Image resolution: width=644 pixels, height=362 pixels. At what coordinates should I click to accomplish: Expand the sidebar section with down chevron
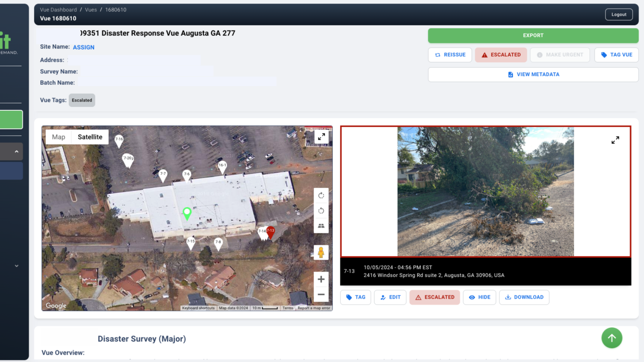click(x=16, y=266)
